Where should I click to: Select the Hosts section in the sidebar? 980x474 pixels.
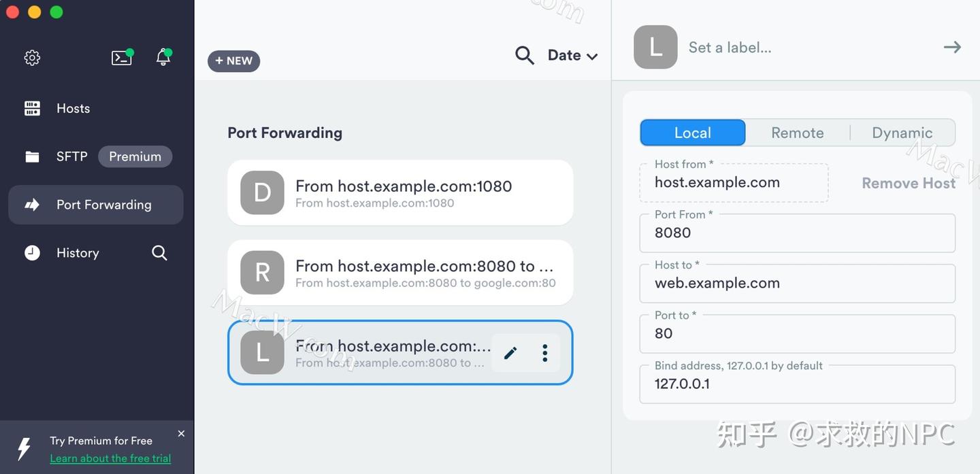[73, 108]
